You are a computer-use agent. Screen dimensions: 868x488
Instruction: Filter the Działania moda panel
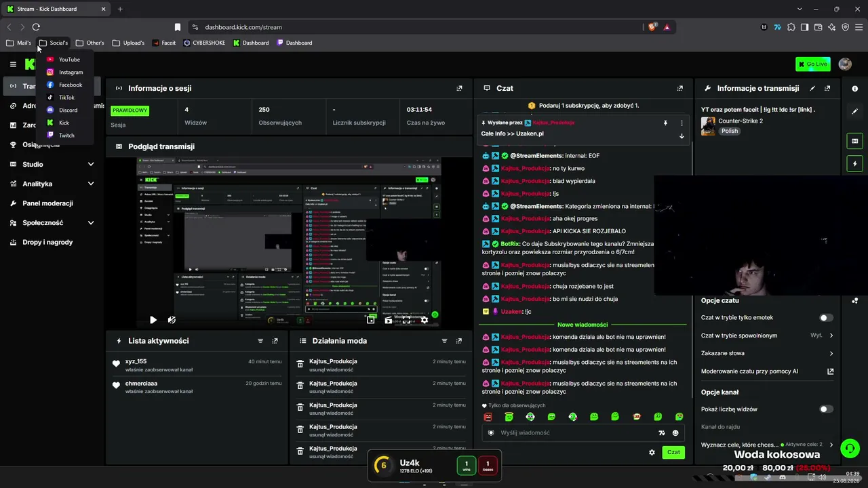pos(445,341)
